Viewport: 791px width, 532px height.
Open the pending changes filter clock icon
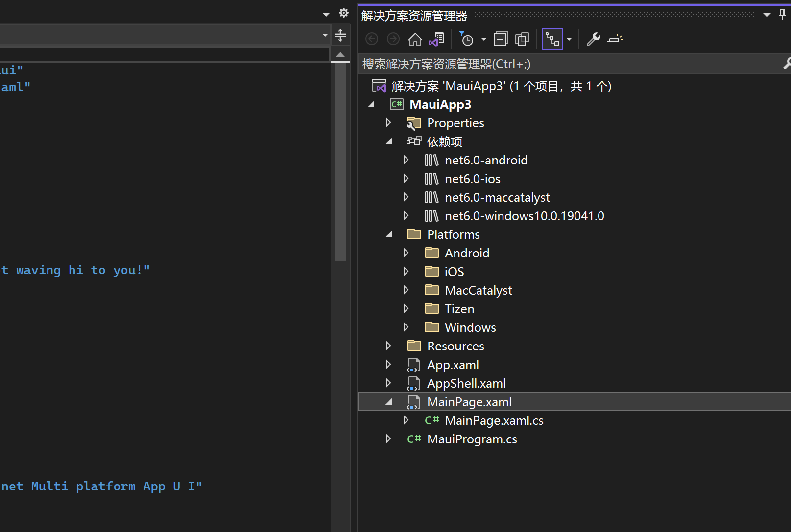466,39
